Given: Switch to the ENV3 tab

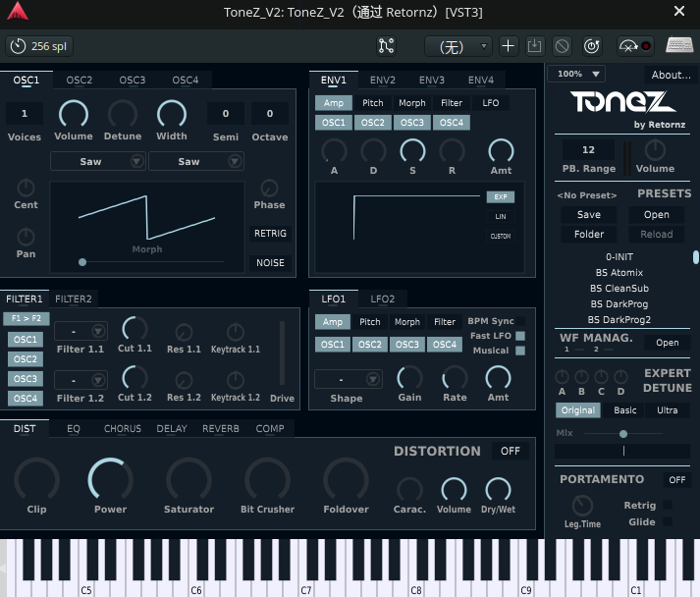Looking at the screenshot, I should [x=432, y=80].
